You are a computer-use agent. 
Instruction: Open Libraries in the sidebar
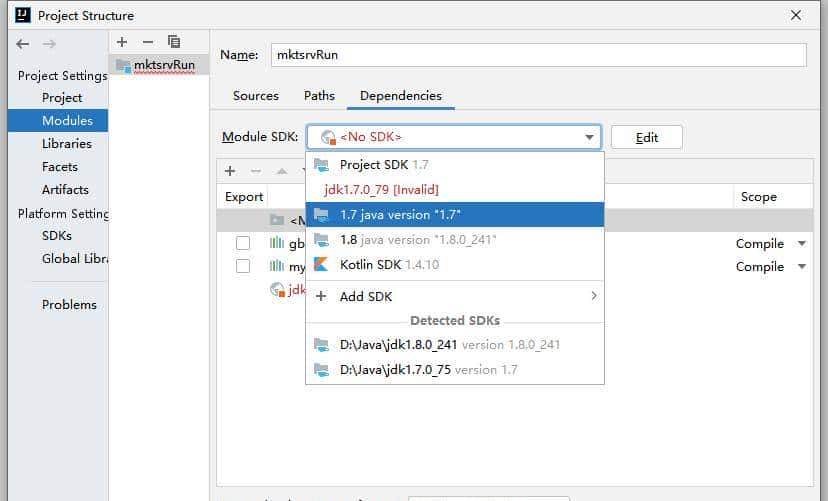click(x=67, y=144)
